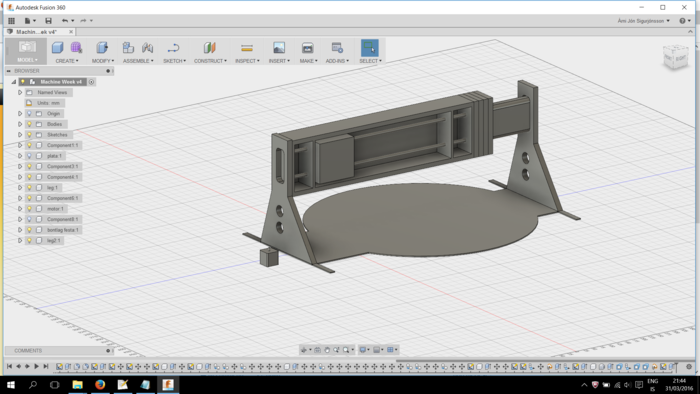The width and height of the screenshot is (700, 394).
Task: Click the Save button in top bar
Action: click(48, 21)
